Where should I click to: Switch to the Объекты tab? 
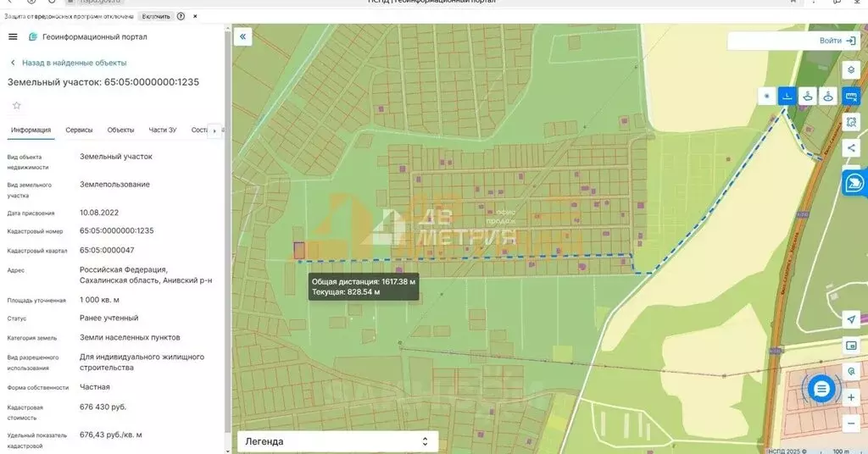[120, 130]
